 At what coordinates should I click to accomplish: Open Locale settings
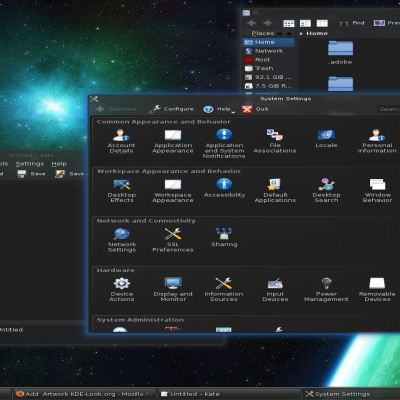point(326,139)
